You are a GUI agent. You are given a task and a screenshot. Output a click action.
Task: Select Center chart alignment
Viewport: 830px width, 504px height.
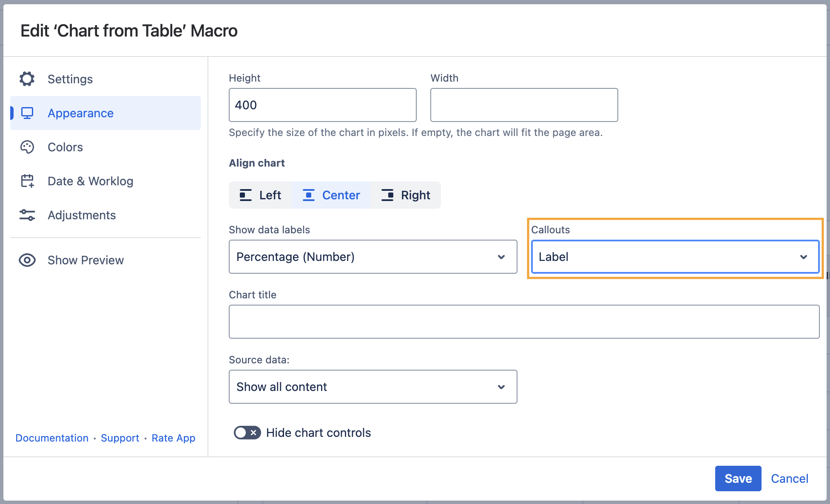331,195
